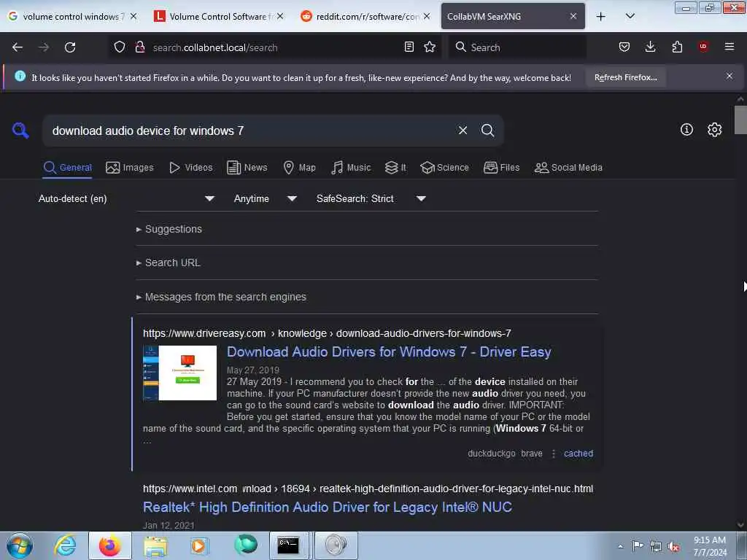Switch to the reddit.com/r/software tab
The width and height of the screenshot is (747, 560).
pos(367,17)
